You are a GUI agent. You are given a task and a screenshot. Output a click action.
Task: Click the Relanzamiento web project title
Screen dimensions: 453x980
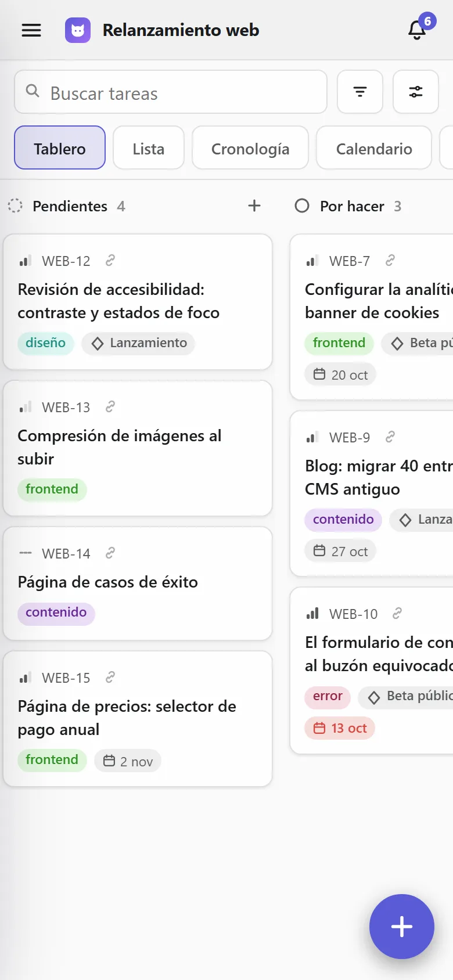[181, 30]
